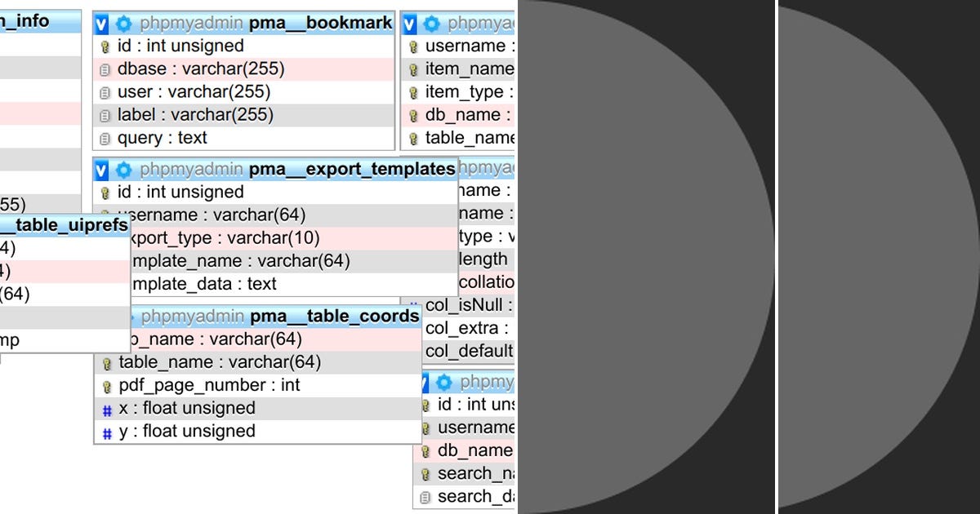Click the column icon next to dbase varchar field
The height and width of the screenshot is (514, 980).
click(105, 69)
